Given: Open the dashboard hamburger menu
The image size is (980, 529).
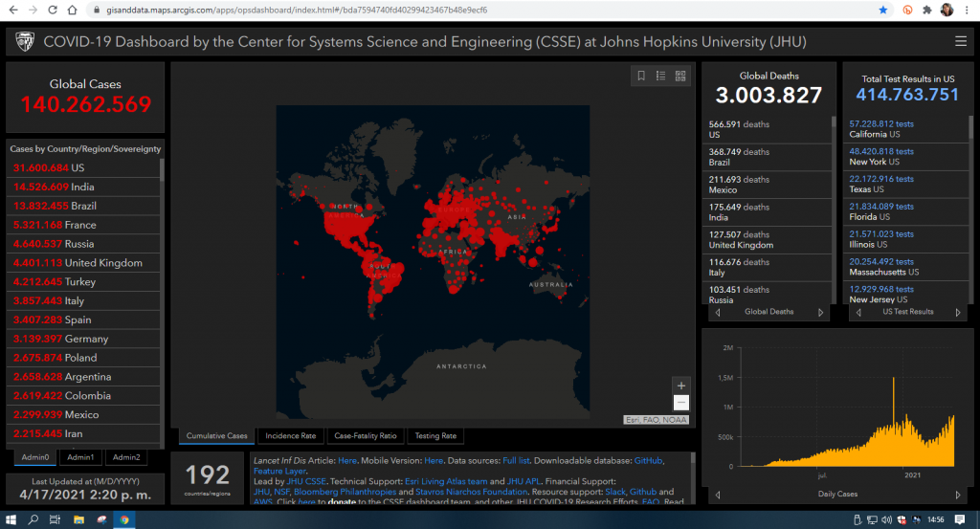Looking at the screenshot, I should 960,41.
